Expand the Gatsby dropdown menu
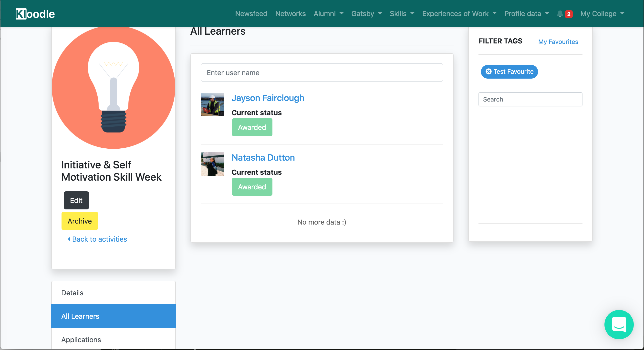The width and height of the screenshot is (644, 350). pyautogui.click(x=366, y=13)
